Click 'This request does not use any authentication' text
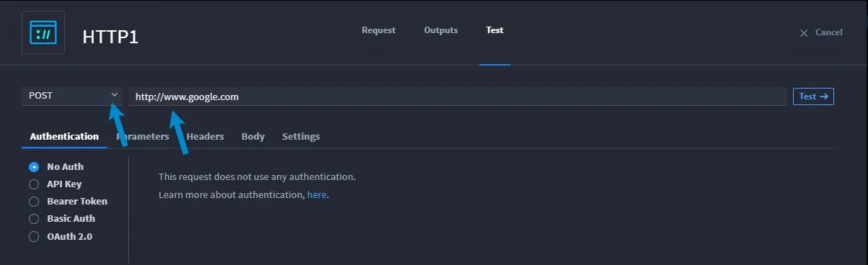 pyautogui.click(x=257, y=176)
